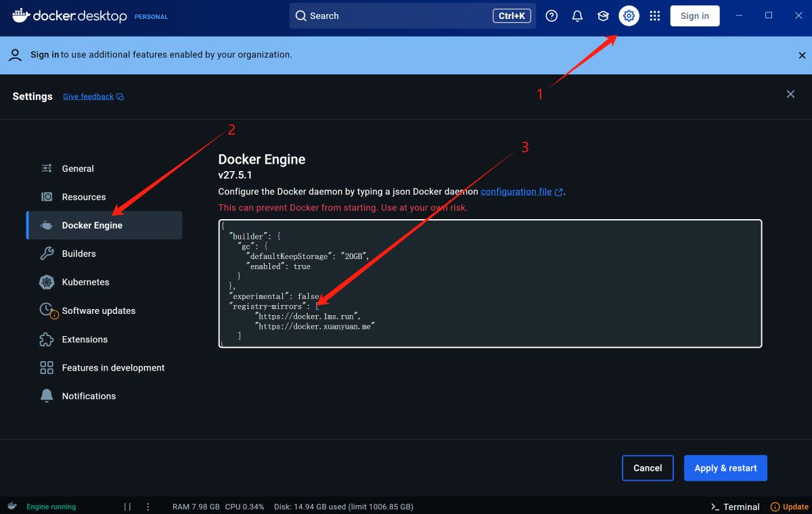Click the "https://docker.xuanyuan.me" mirror line
This screenshot has height=514, width=812.
pyautogui.click(x=315, y=326)
